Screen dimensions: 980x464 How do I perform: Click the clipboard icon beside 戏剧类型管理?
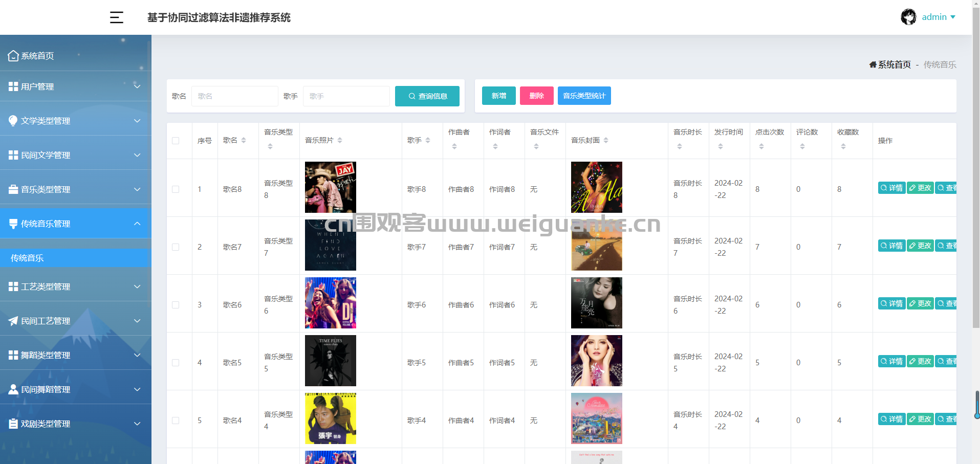pos(13,424)
